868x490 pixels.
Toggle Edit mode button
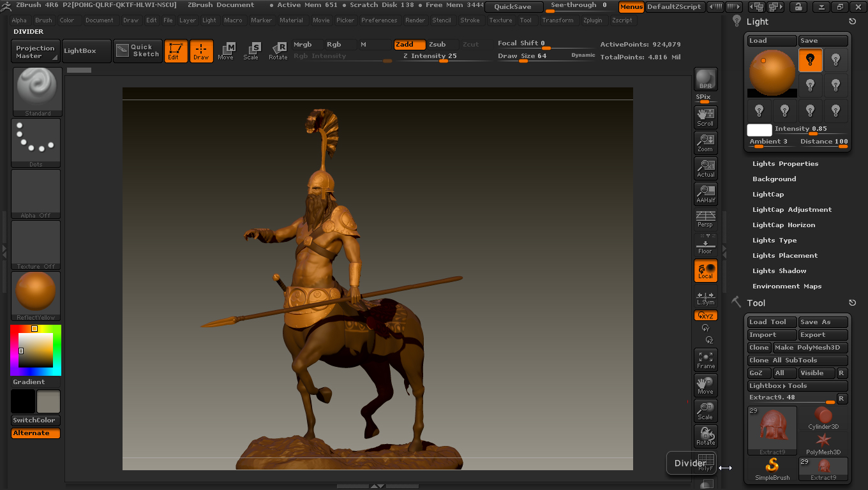(x=176, y=51)
